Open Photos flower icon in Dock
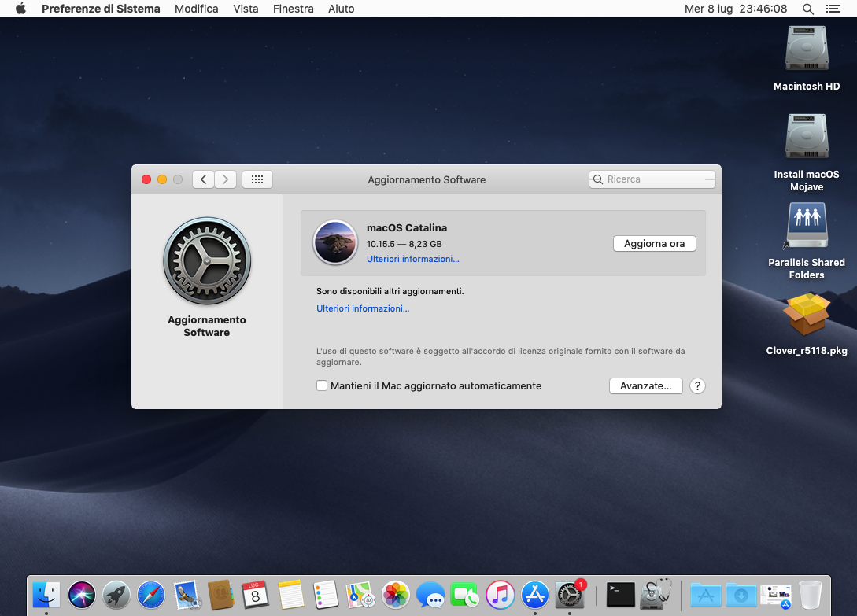This screenshot has width=857, height=616. coord(396,596)
